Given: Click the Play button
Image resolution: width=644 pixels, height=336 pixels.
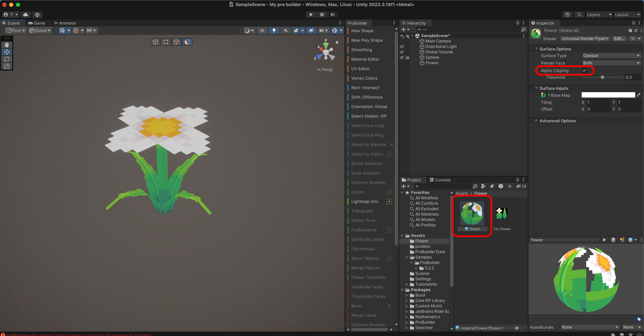Looking at the screenshot, I should point(311,15).
